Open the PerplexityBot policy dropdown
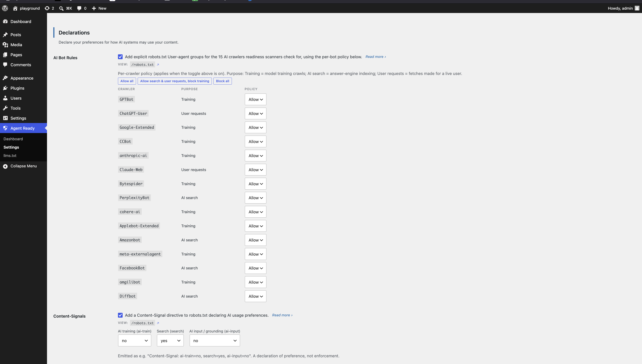 click(x=256, y=198)
